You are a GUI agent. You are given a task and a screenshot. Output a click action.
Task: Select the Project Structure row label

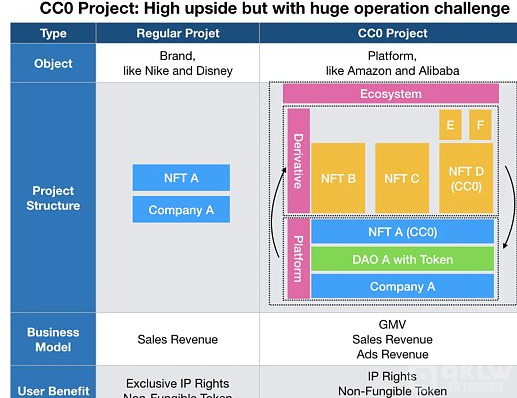tap(53, 198)
